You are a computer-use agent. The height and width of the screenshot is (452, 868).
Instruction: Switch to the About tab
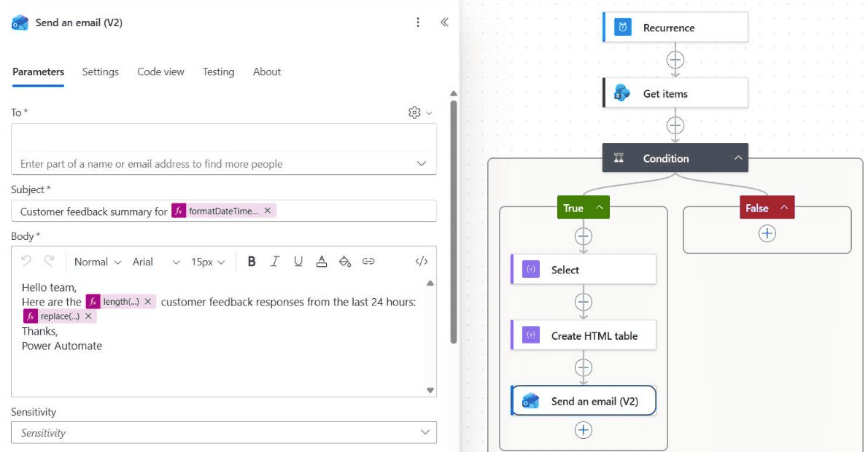click(x=267, y=72)
